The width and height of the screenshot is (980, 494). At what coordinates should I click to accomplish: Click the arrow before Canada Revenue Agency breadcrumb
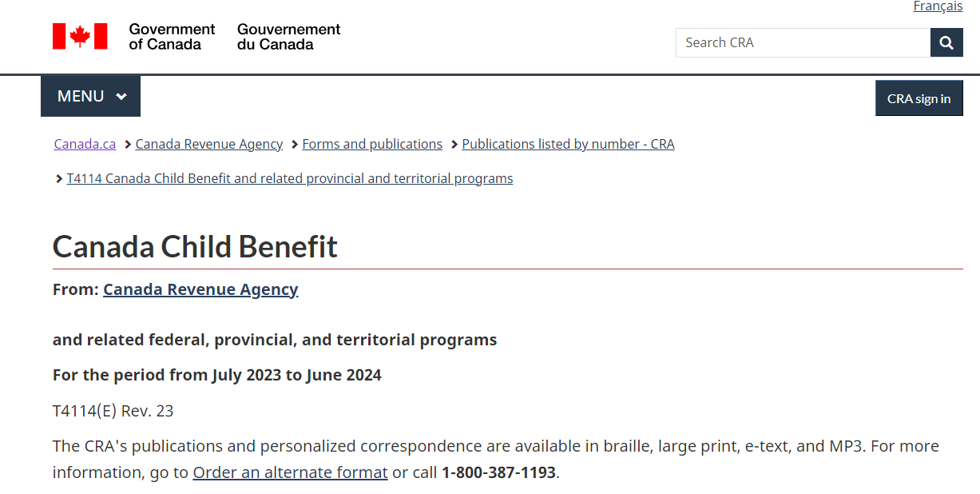(x=128, y=145)
